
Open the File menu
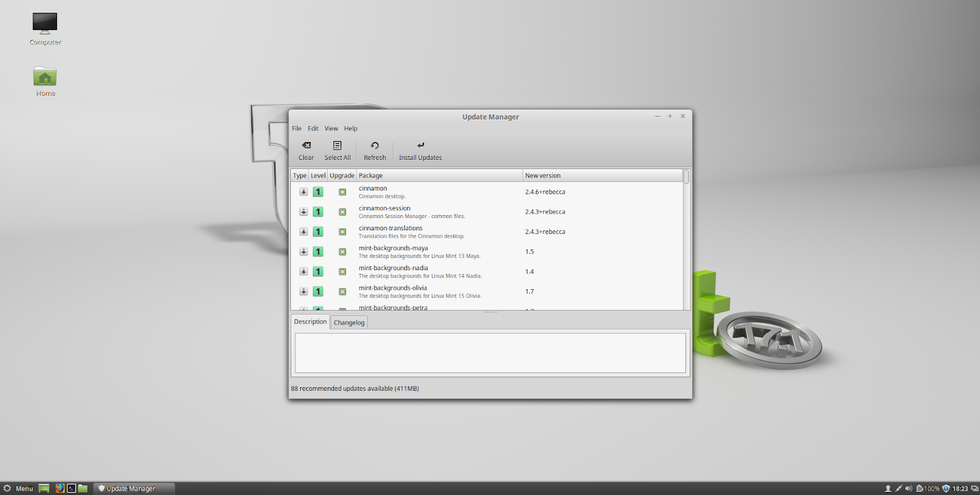click(x=296, y=129)
